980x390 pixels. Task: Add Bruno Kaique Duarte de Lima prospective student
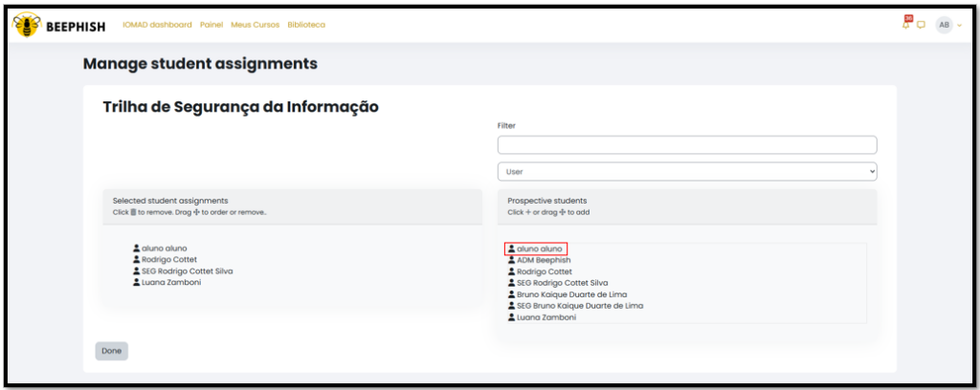tap(572, 294)
